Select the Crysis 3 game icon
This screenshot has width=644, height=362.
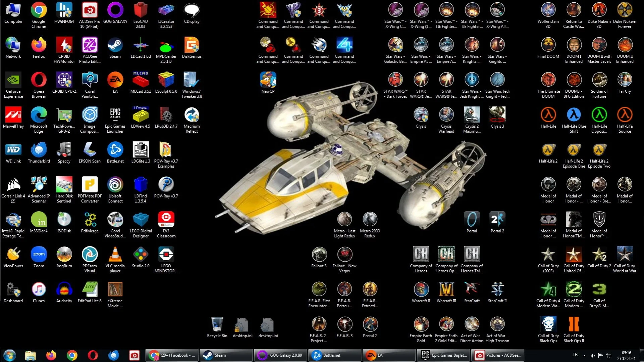pos(497,118)
